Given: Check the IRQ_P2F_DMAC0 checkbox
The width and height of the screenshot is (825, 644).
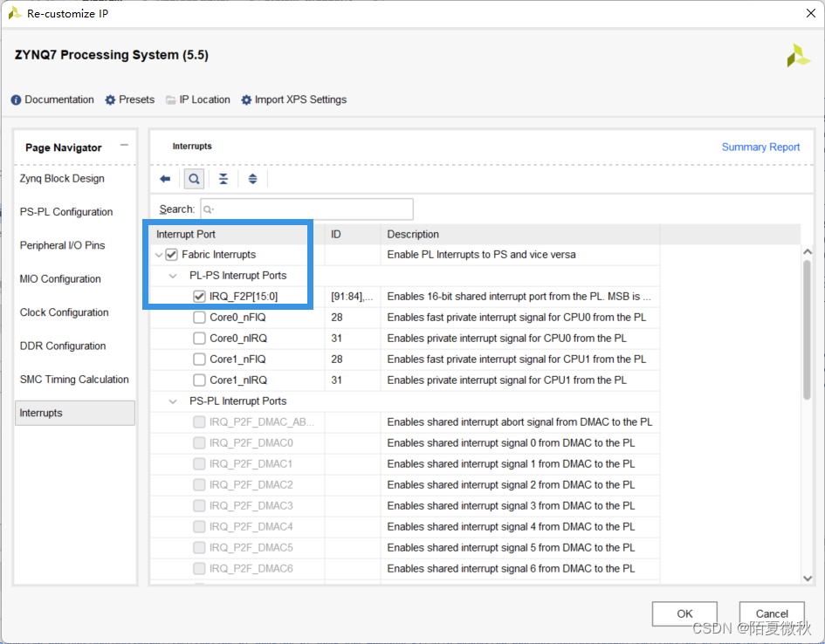Looking at the screenshot, I should pyautogui.click(x=199, y=443).
